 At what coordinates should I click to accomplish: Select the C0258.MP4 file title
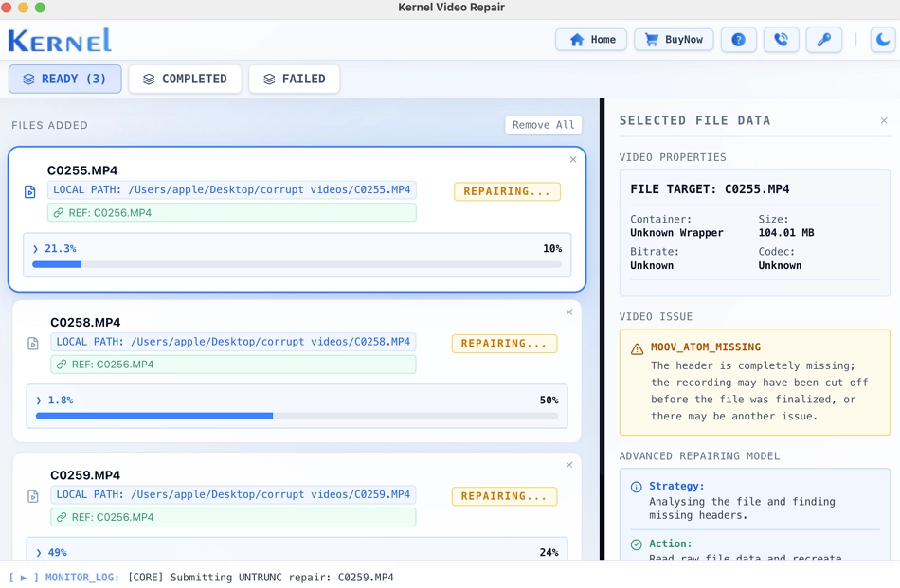(x=85, y=322)
